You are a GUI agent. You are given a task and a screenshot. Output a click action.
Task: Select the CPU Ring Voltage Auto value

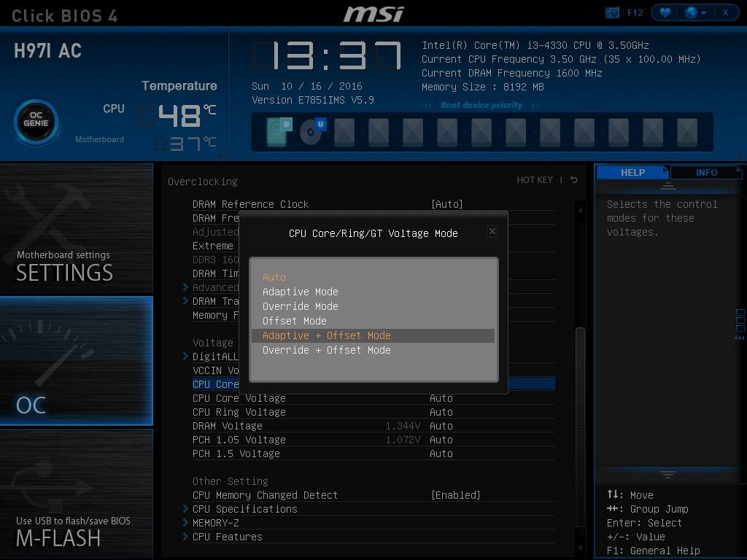pos(441,412)
